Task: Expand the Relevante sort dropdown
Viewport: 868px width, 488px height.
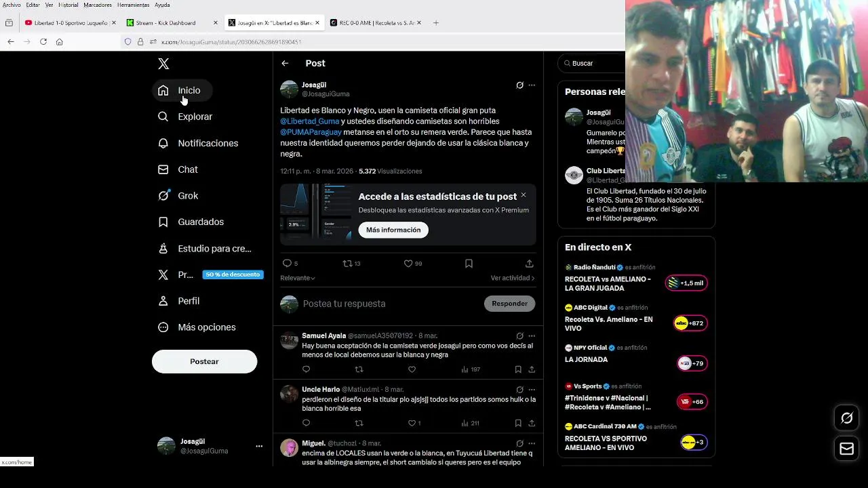Action: [298, 278]
